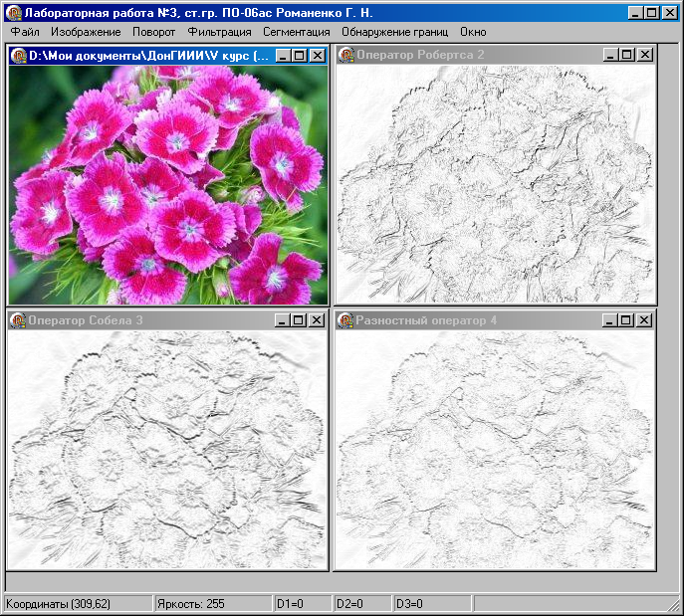
Task: Click the D3=0 status field
Action: click(432, 604)
